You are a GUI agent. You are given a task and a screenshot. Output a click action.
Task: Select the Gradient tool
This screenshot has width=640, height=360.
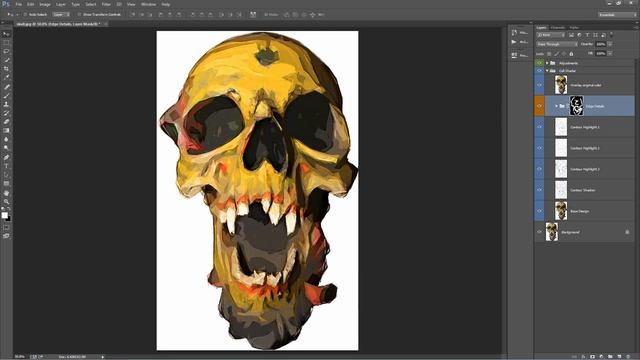click(6, 131)
